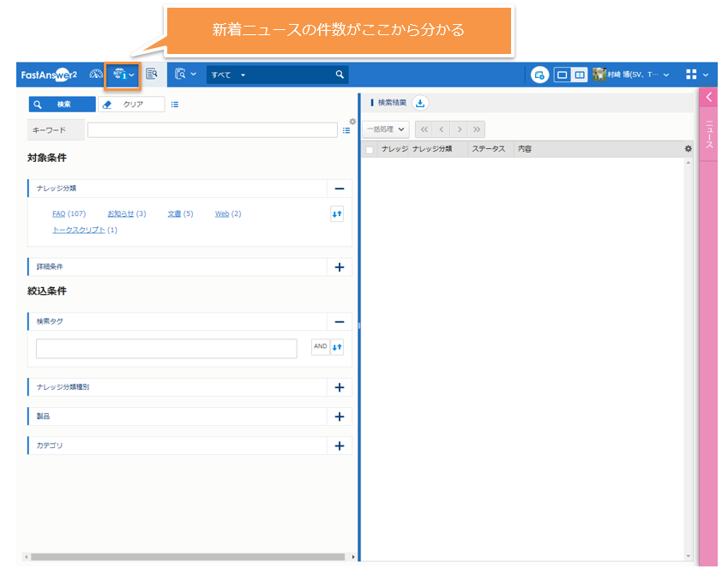Switch to single-pane layout view
Image resolution: width=728 pixels, height=581 pixels.
pyautogui.click(x=563, y=75)
